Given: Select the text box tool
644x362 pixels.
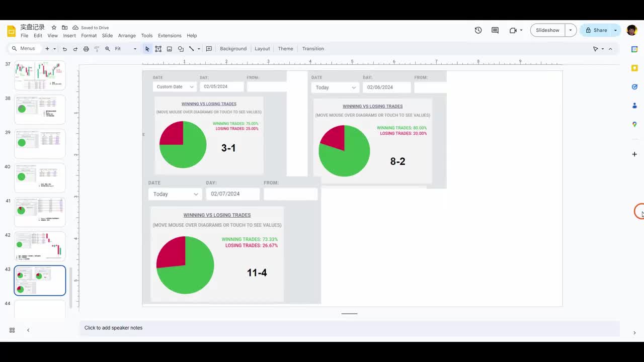Looking at the screenshot, I should (x=158, y=49).
